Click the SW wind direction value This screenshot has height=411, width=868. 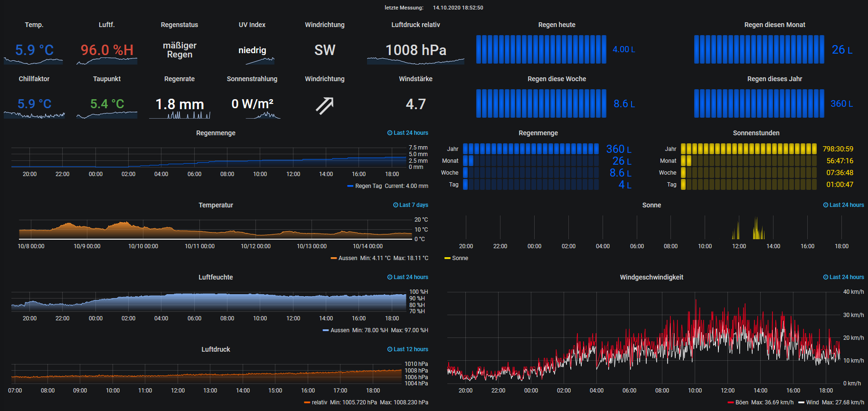pos(325,50)
